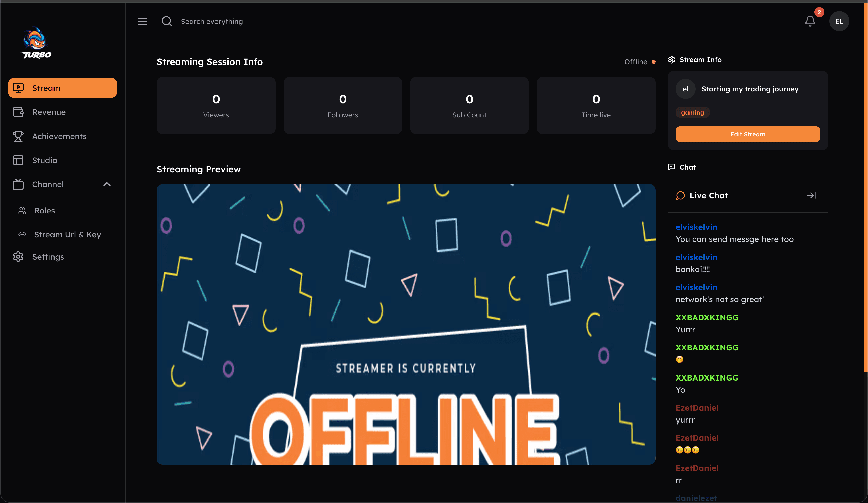Click the Turbo logo
This screenshot has width=868, height=503.
click(36, 43)
